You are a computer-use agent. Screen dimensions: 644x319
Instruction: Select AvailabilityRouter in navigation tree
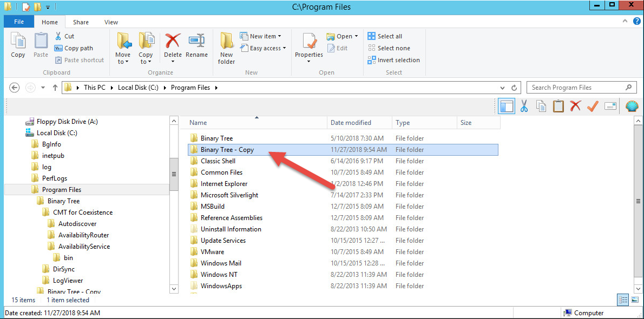click(78, 235)
